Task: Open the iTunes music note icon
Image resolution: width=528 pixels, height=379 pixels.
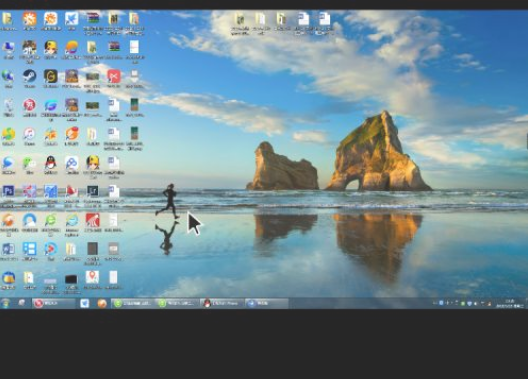Action: pos(29,134)
